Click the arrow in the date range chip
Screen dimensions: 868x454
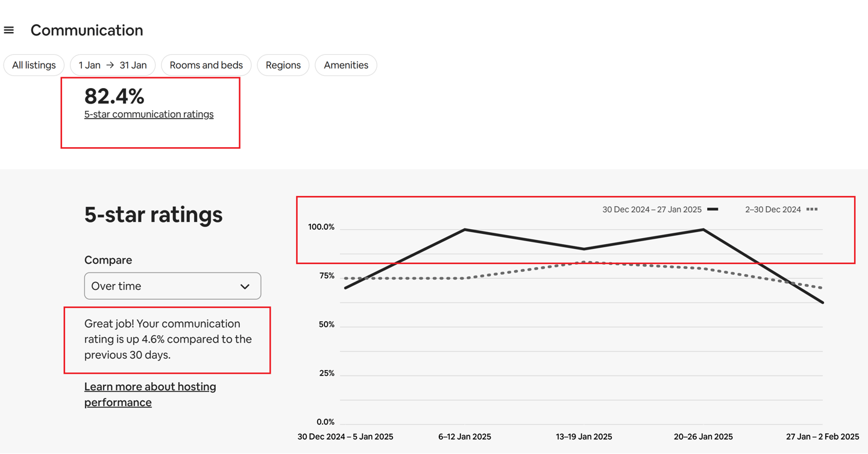coord(110,65)
